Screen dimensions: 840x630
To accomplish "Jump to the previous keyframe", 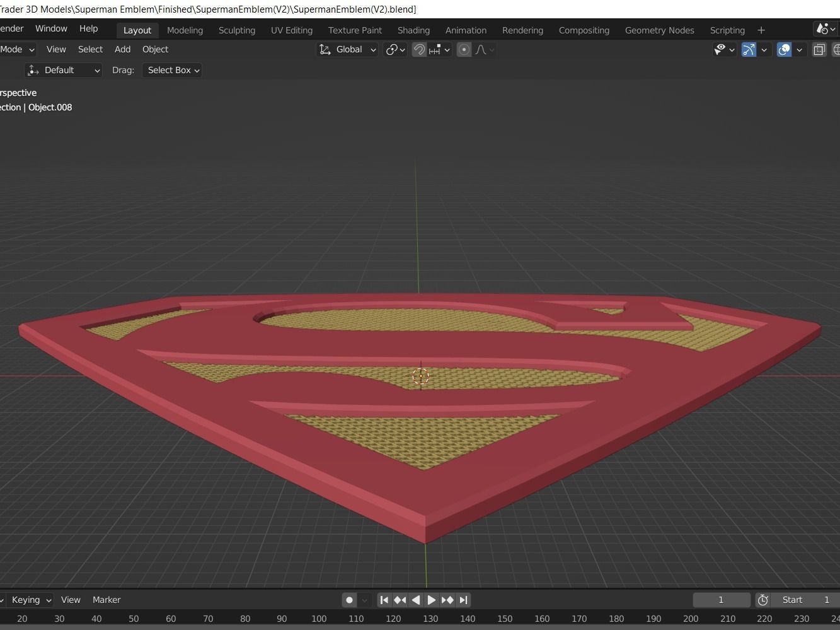I will click(x=400, y=600).
